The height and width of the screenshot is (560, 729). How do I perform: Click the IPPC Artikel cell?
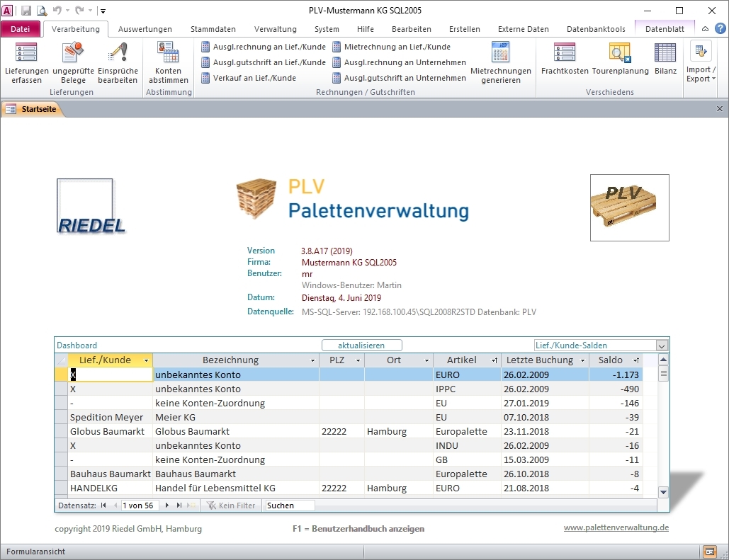(x=467, y=389)
